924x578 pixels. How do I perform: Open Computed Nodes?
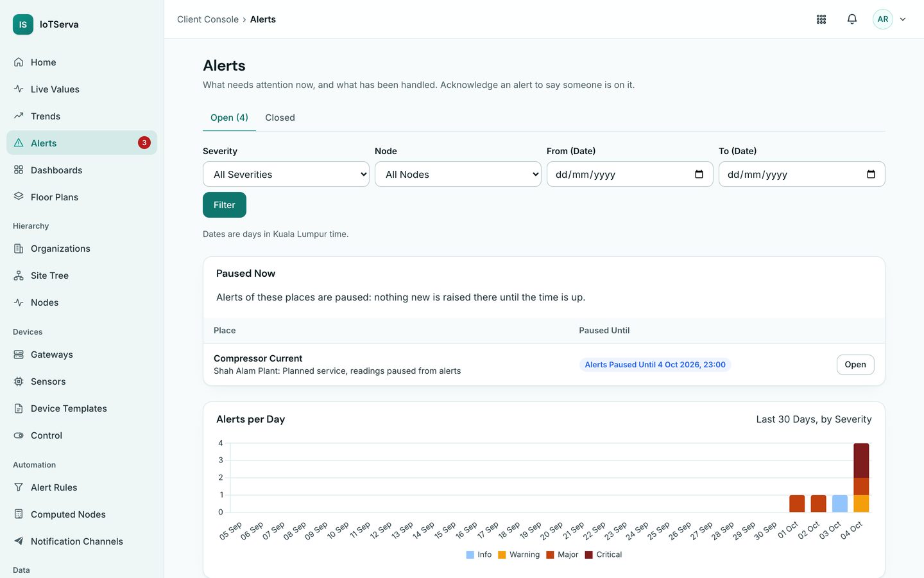coord(81,514)
